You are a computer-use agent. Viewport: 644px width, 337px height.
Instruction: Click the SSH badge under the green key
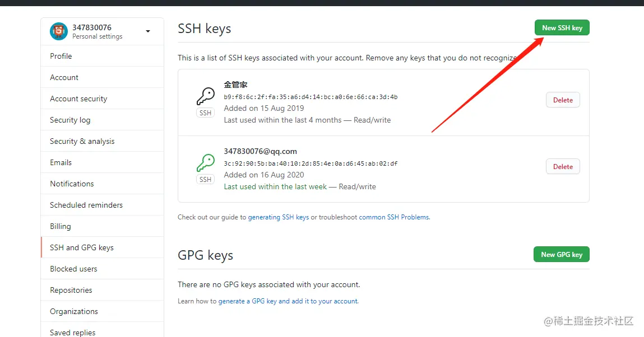(205, 179)
